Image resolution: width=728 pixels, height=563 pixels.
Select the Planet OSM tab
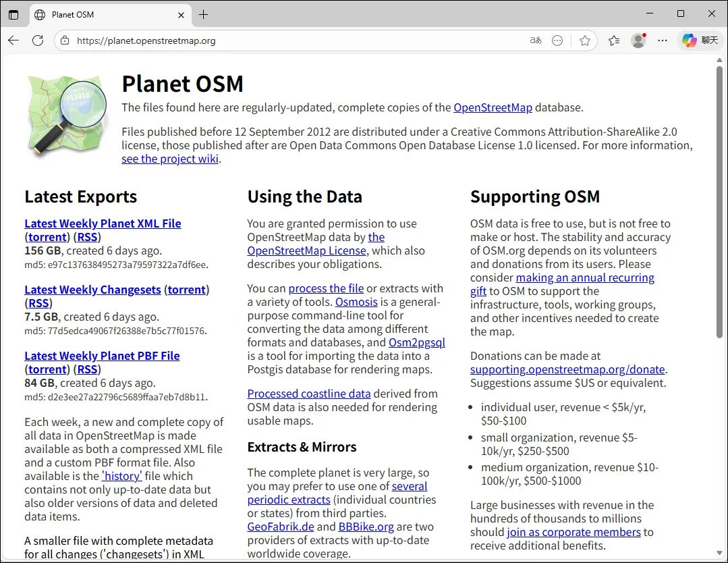click(111, 15)
